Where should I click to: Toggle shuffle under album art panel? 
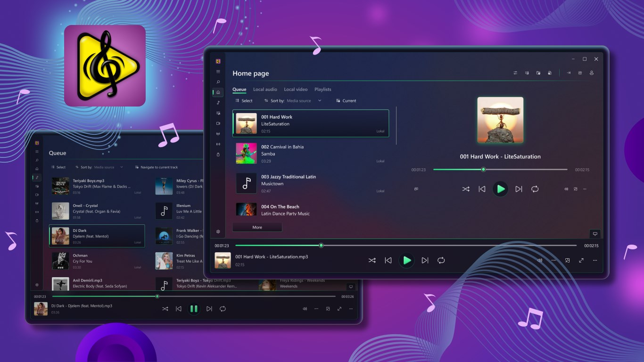click(x=466, y=189)
